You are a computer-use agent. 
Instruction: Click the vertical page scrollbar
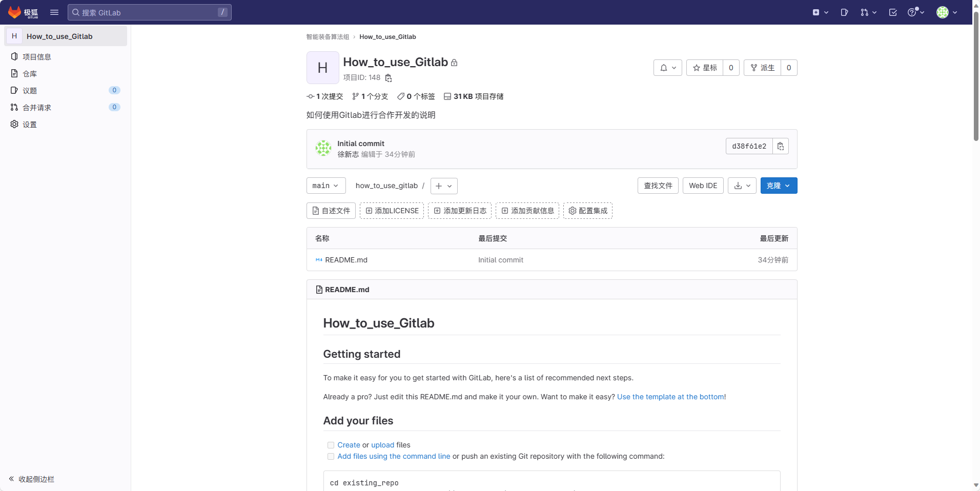(x=976, y=77)
